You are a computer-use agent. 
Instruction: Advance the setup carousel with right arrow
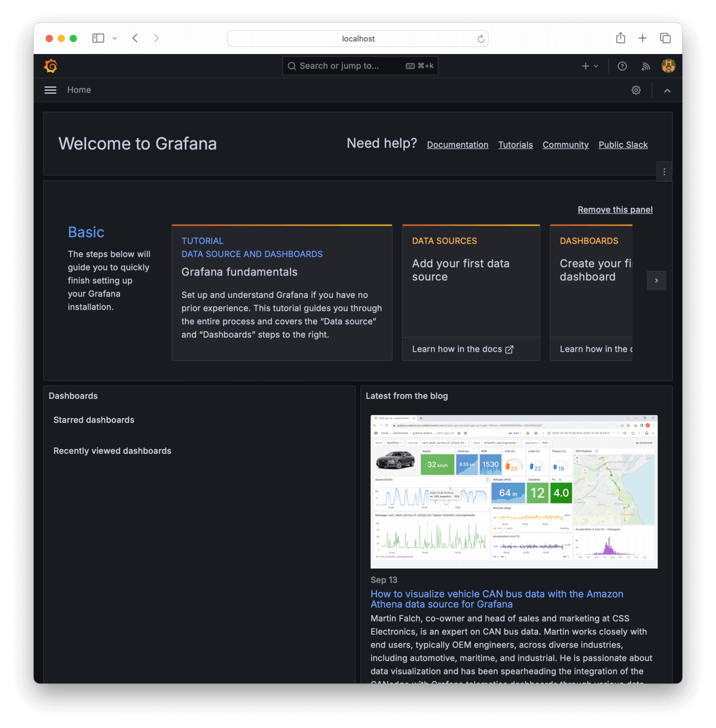656,281
